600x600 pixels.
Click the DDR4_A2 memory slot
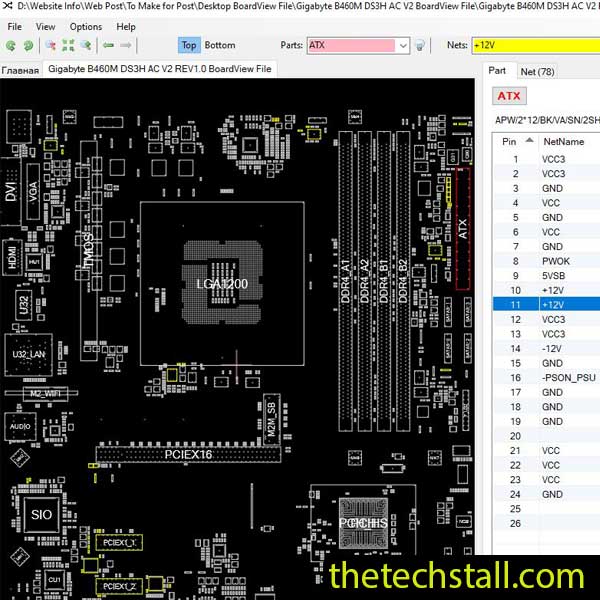(x=365, y=281)
